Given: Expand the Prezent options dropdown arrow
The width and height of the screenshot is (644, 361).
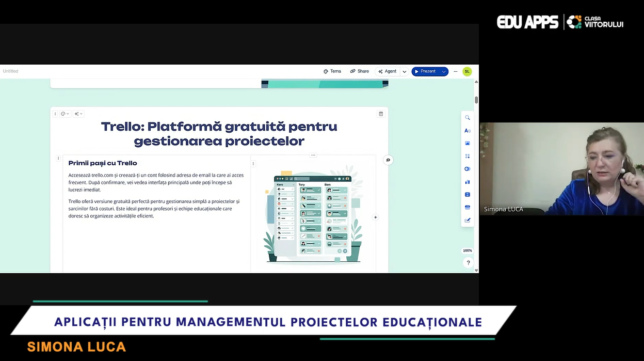Looking at the screenshot, I should (x=444, y=71).
